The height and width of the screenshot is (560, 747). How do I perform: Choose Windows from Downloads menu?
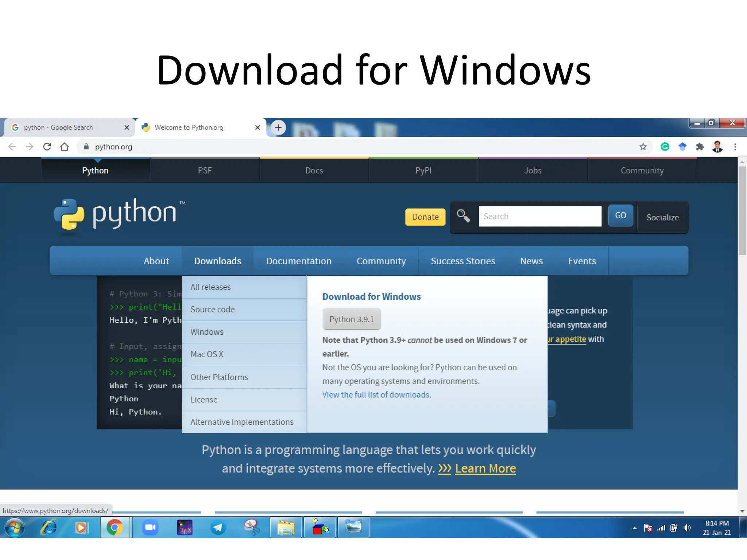pos(244,332)
